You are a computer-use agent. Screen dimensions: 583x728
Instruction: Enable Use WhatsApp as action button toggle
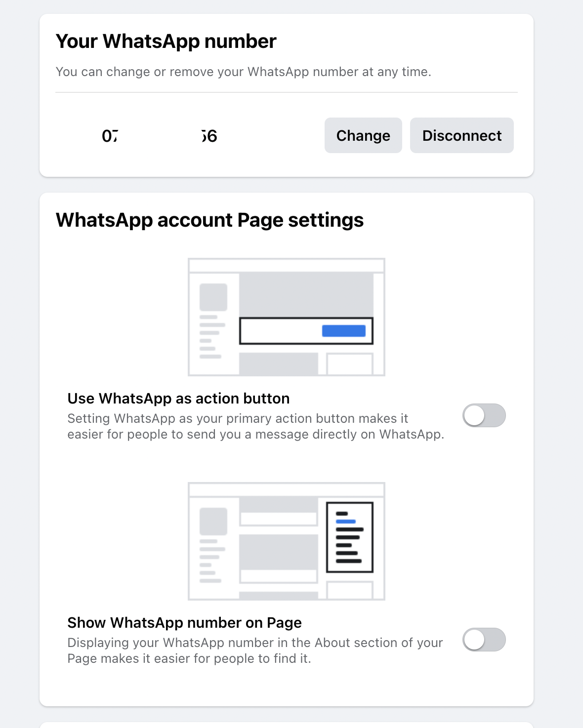tap(484, 415)
